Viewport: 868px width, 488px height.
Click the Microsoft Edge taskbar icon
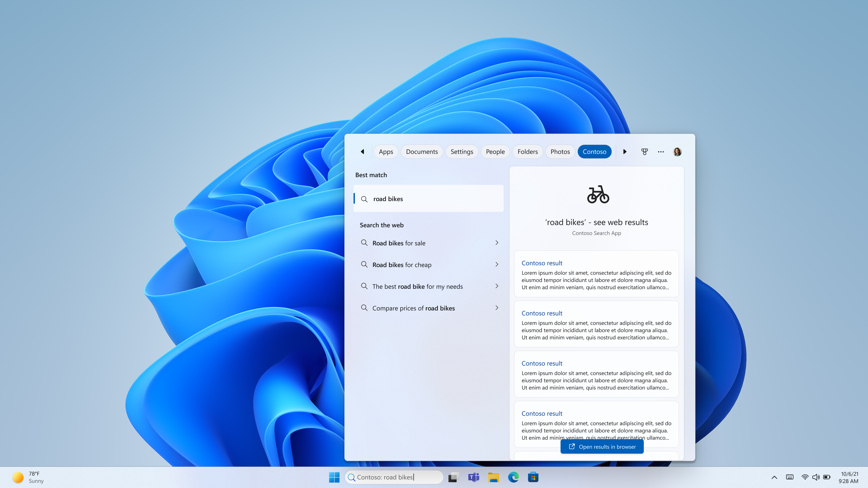tap(513, 477)
